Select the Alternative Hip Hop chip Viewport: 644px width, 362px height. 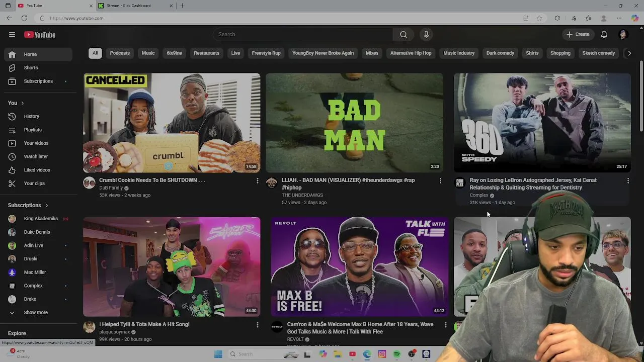411,53
